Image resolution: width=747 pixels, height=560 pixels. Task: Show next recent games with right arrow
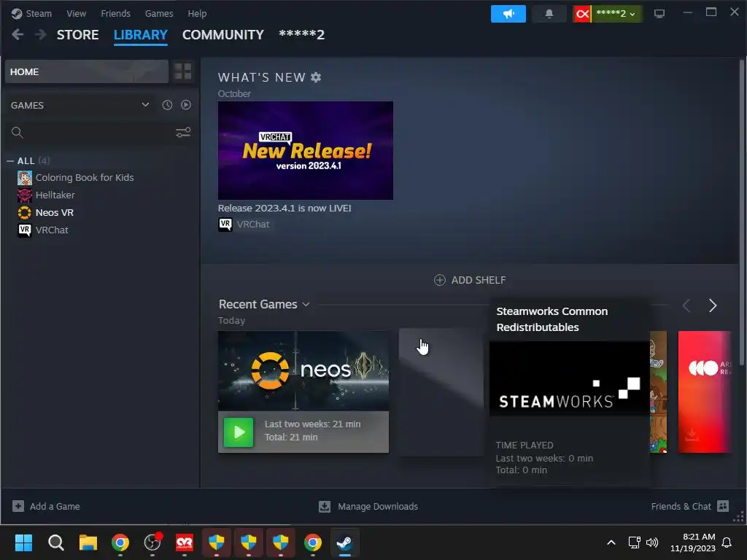point(712,306)
